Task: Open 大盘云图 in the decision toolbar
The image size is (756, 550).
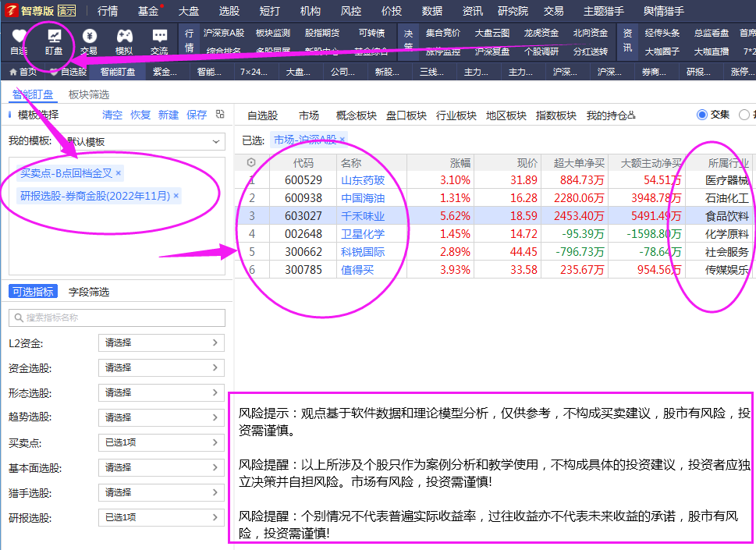Action: [492, 33]
